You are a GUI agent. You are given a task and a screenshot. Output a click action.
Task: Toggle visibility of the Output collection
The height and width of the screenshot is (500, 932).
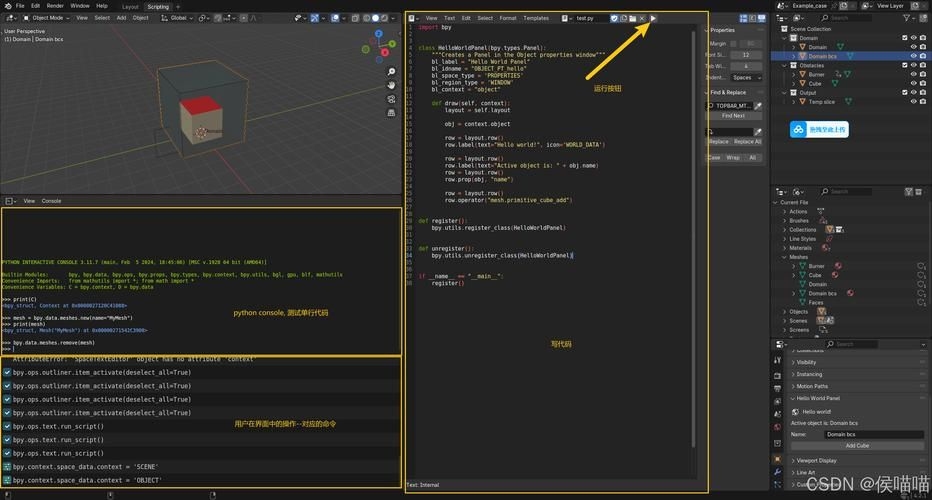pos(914,93)
